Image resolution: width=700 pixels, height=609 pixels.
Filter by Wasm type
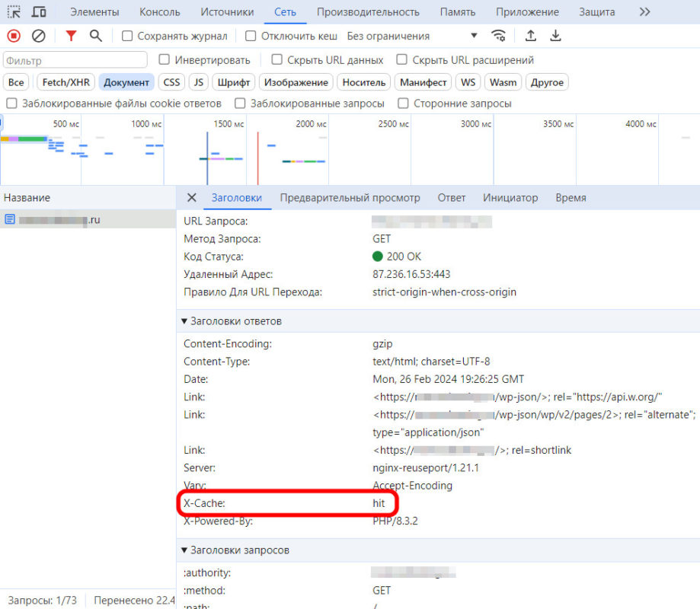pyautogui.click(x=503, y=82)
